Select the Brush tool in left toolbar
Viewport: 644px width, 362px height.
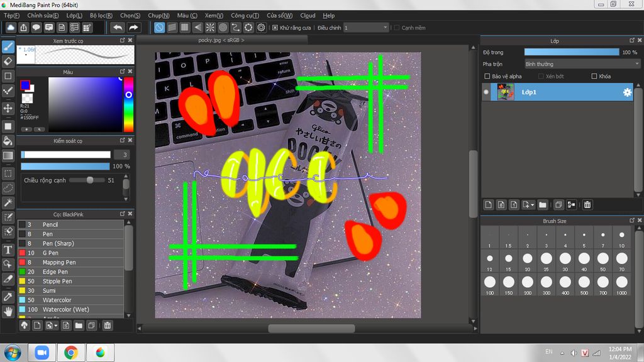coord(8,47)
